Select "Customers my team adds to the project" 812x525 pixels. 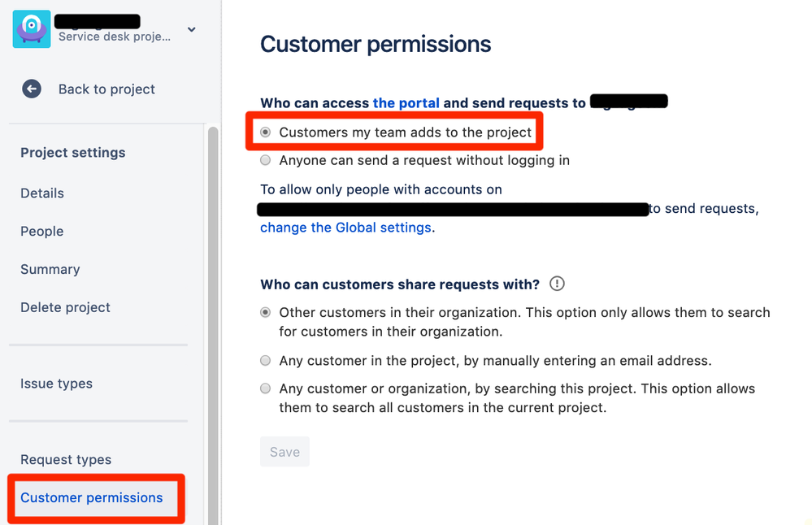[x=265, y=131]
